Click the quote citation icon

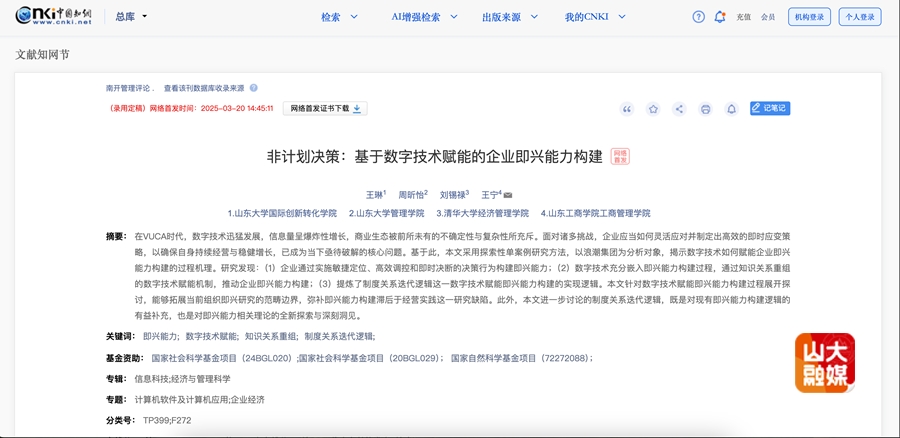click(x=627, y=109)
